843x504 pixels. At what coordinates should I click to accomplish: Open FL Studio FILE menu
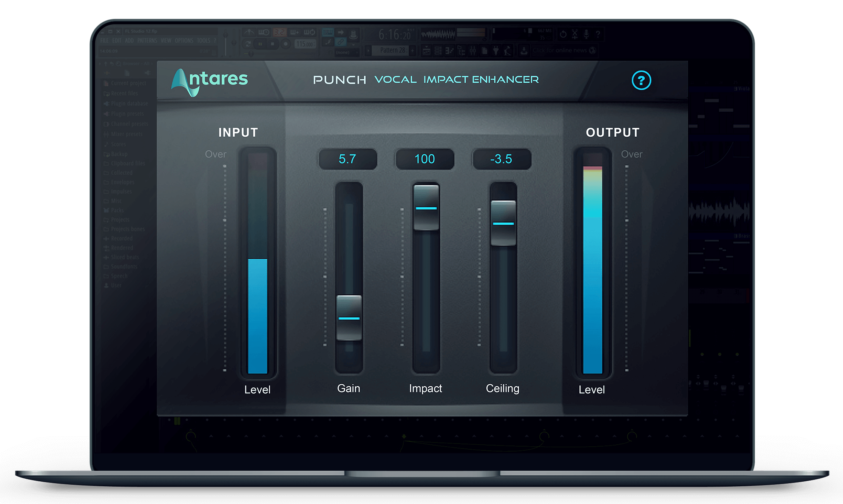104,40
